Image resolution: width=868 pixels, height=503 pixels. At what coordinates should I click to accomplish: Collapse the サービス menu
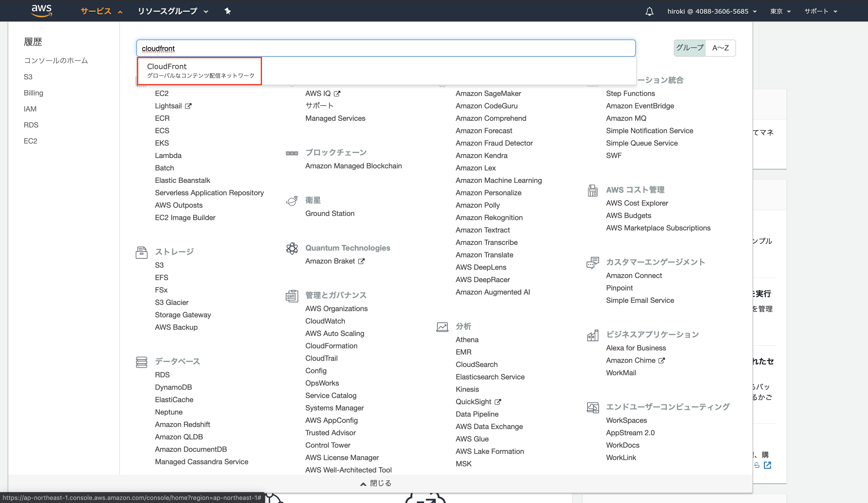101,11
